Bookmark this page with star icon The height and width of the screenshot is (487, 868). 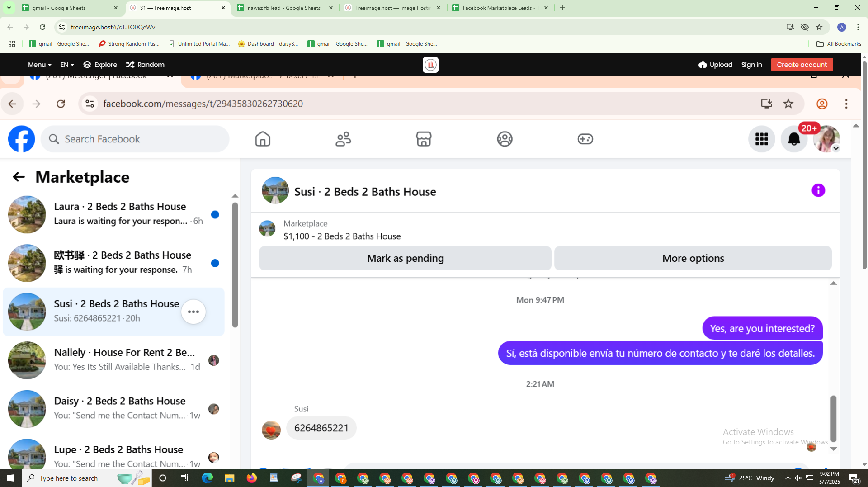pyautogui.click(x=819, y=27)
